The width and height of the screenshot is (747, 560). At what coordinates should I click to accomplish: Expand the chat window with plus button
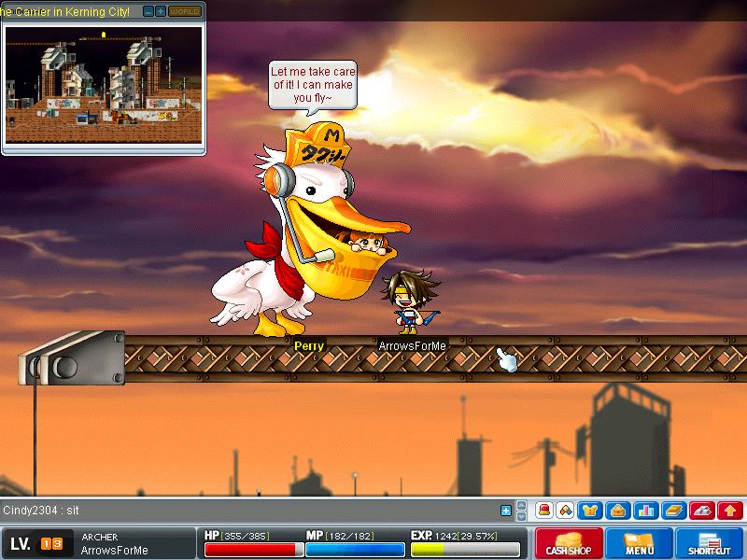click(506, 511)
